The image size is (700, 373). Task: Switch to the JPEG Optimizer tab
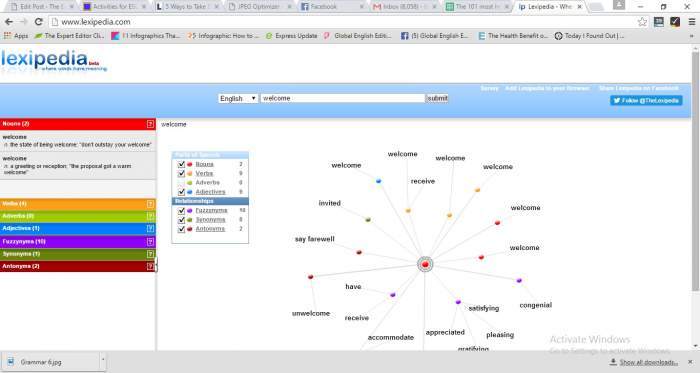point(259,7)
